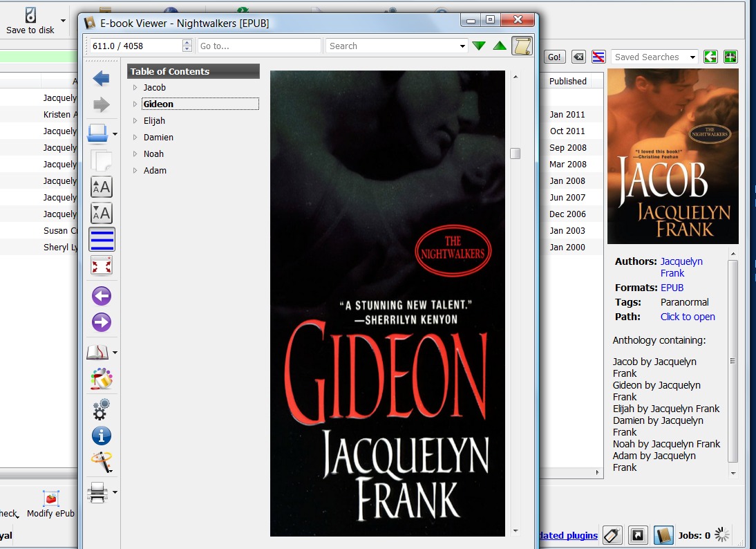This screenshot has width=756, height=549.
Task: Find previous occurrence green up arrow
Action: coord(500,46)
